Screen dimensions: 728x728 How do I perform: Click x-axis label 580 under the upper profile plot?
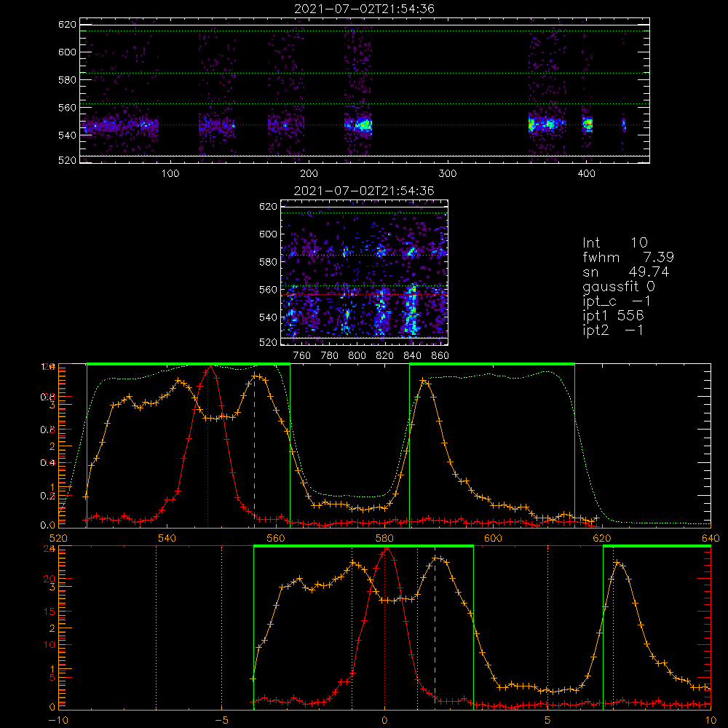(x=384, y=538)
